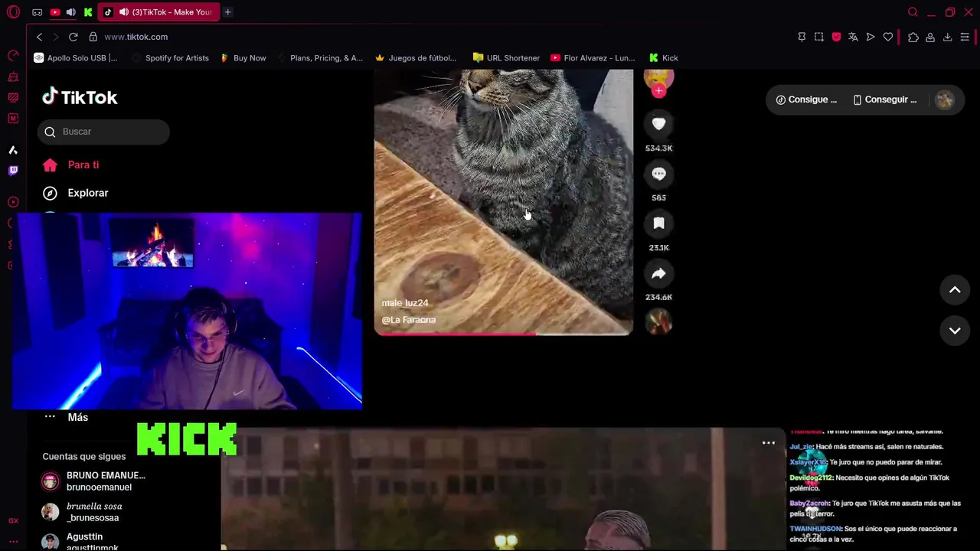The image size is (980, 551).
Task: Open the extensions puzzle icon
Action: [x=913, y=37]
